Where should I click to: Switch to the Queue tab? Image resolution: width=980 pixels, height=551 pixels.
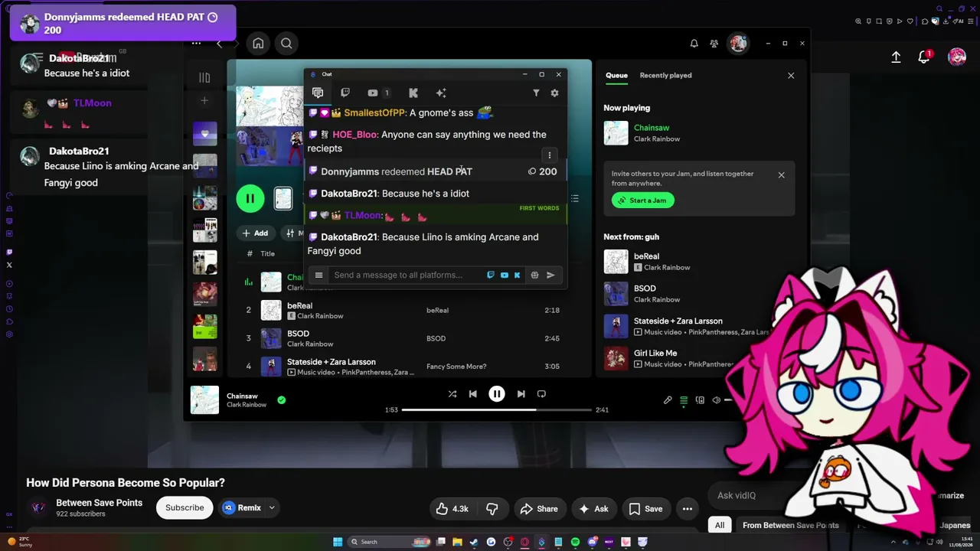tap(616, 75)
